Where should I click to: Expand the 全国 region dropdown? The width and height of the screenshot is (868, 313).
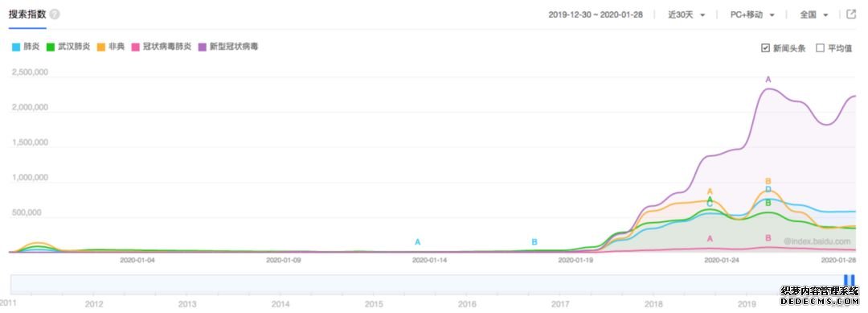point(813,15)
